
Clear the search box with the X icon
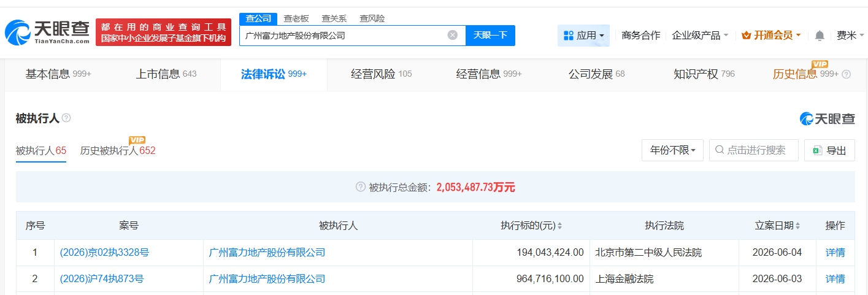tap(453, 35)
